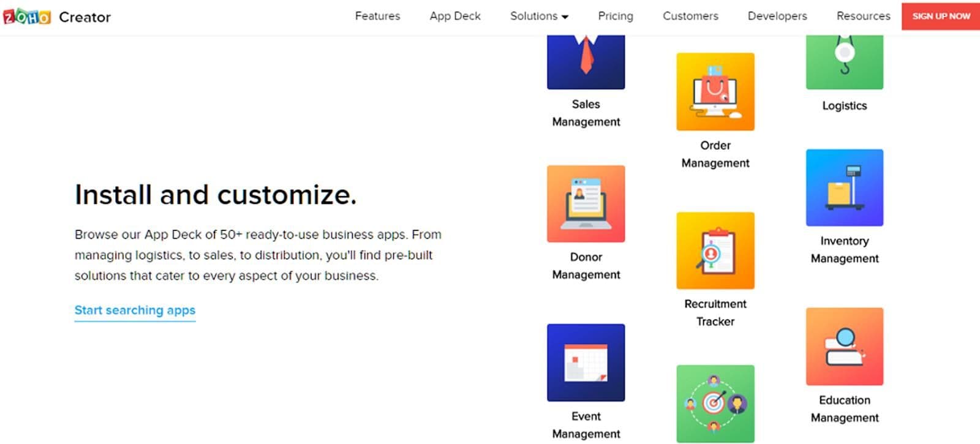Viewport: 980px width, 444px height.
Task: Click the Recruitment Tracker label text
Action: [715, 312]
